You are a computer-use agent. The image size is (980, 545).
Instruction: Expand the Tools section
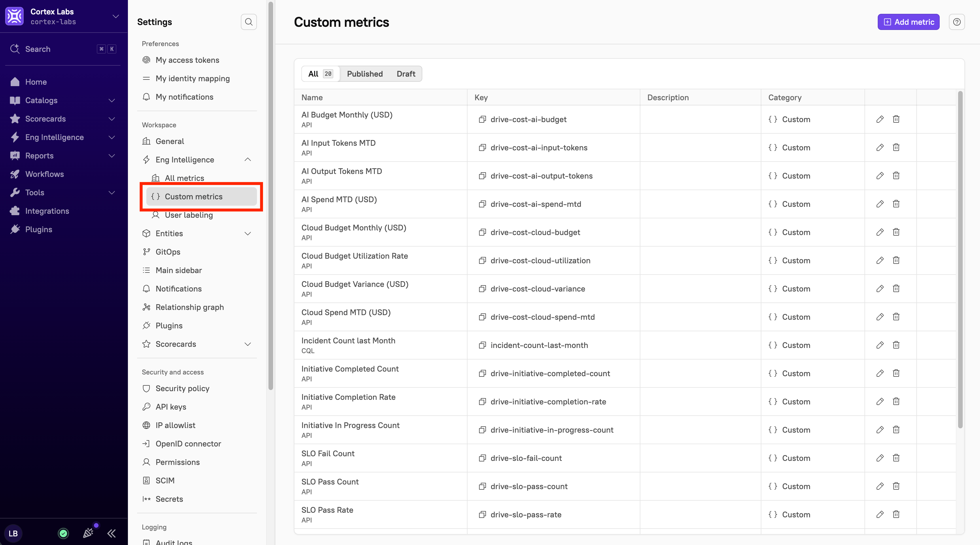coord(112,192)
